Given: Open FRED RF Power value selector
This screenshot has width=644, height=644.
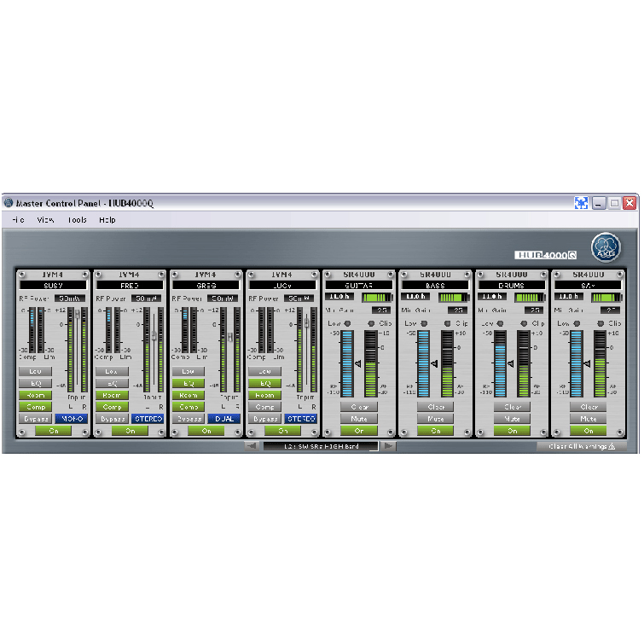Looking at the screenshot, I should point(146,299).
